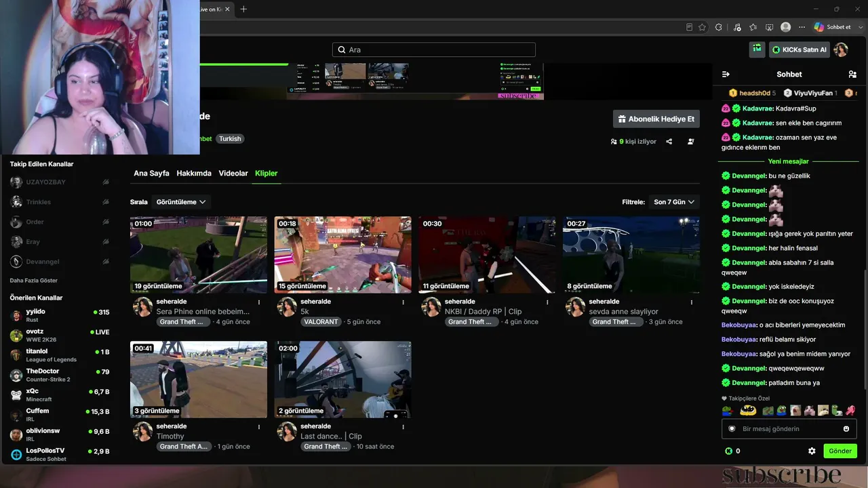Open the yyiido recommended channel

tap(60, 316)
